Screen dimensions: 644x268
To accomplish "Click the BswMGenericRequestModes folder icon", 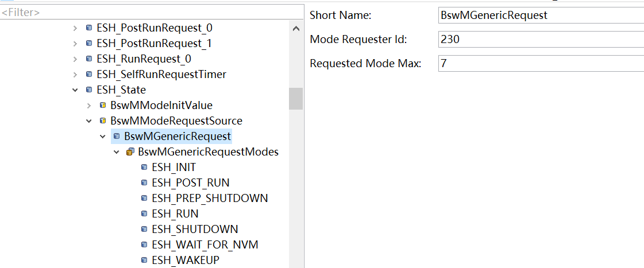I will 130,152.
